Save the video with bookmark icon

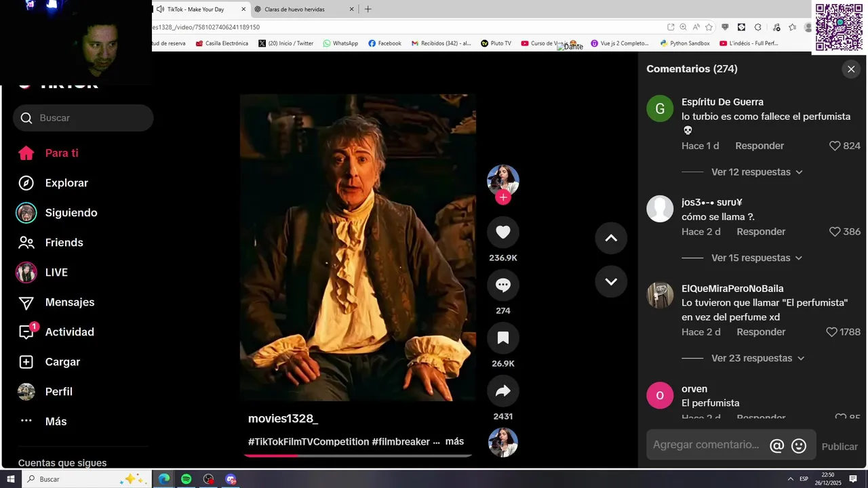click(x=502, y=338)
